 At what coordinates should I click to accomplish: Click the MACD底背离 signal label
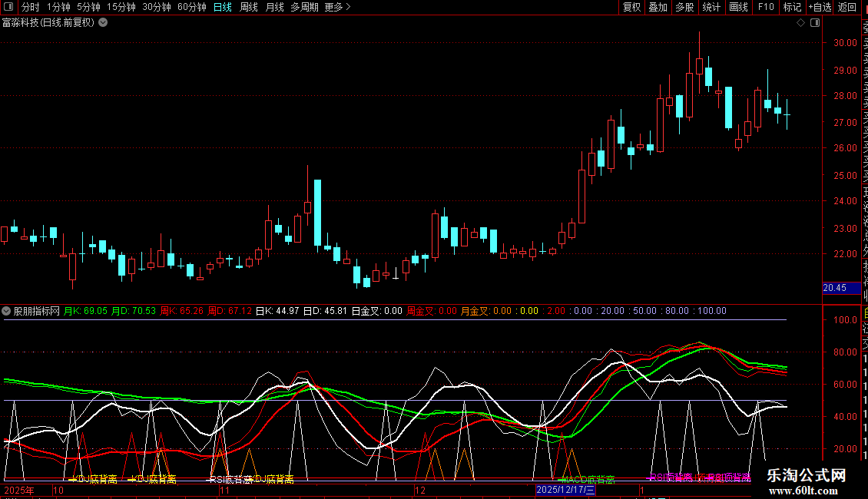coord(588,479)
